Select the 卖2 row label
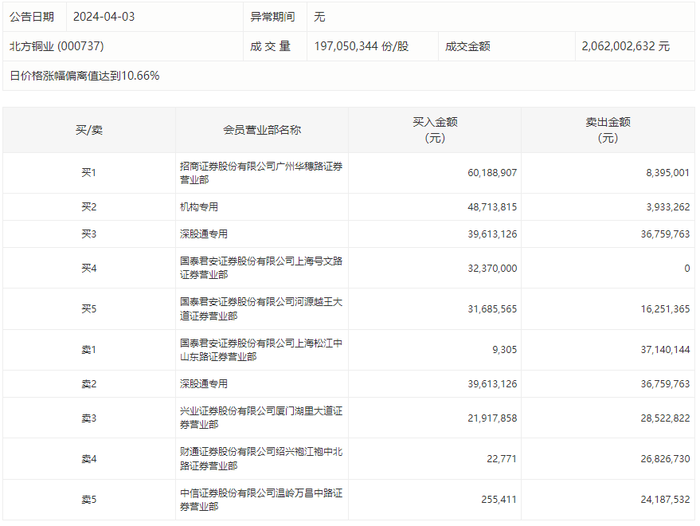The width and height of the screenshot is (700, 526). tap(89, 384)
